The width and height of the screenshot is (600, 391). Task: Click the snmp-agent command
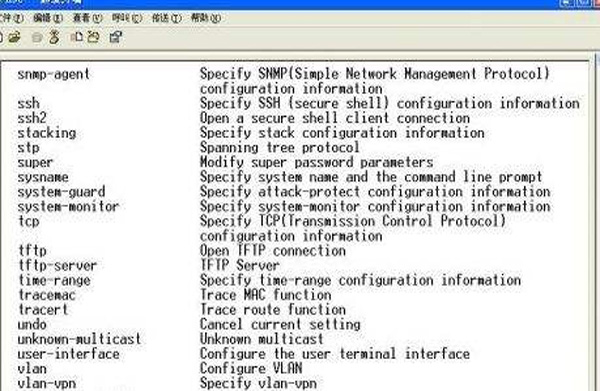point(54,74)
